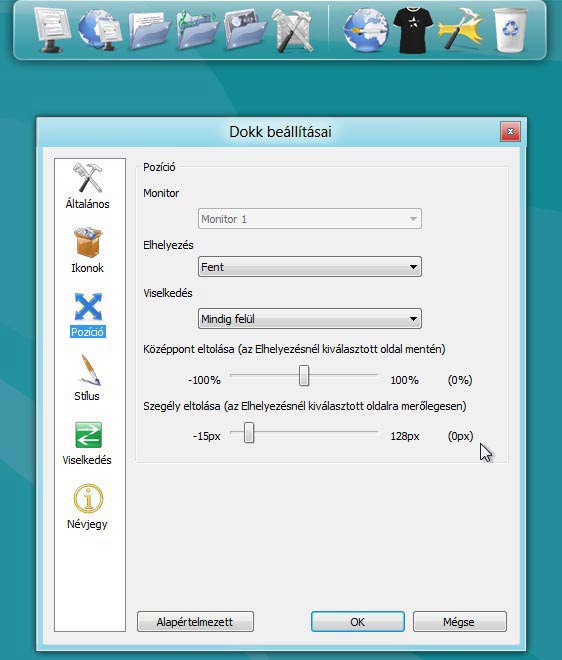Click the Szegély eltolása slider handle
Viewport: 562px width, 660px height.
pos(249,433)
